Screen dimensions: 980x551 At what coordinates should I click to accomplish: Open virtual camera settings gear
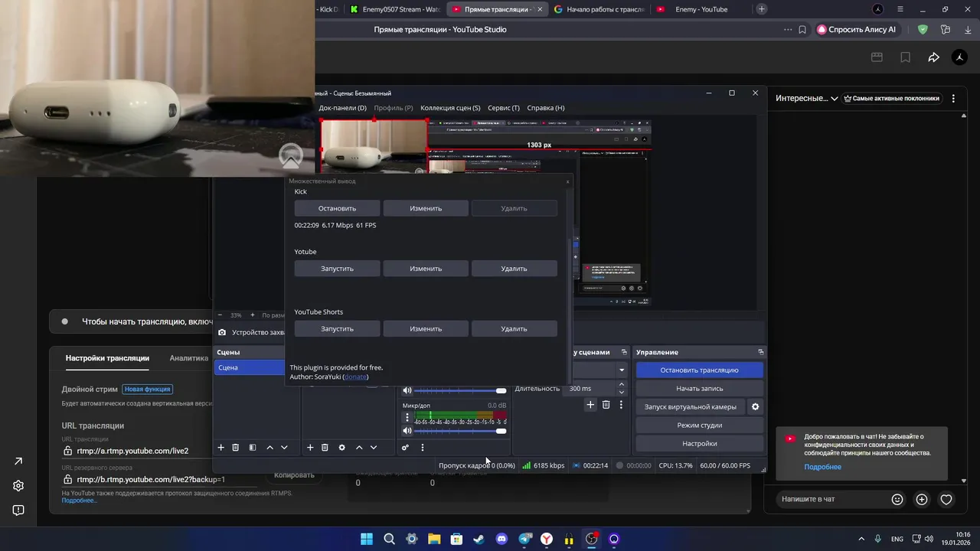755,407
